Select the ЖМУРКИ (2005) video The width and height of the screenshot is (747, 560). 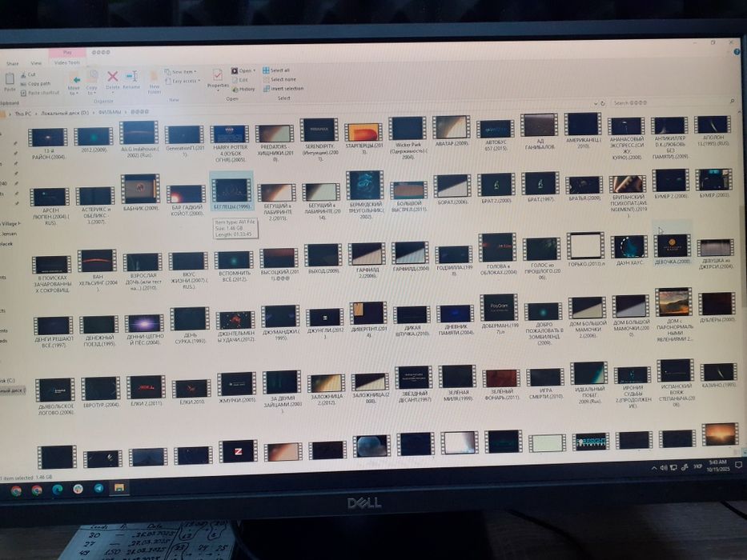click(x=237, y=388)
